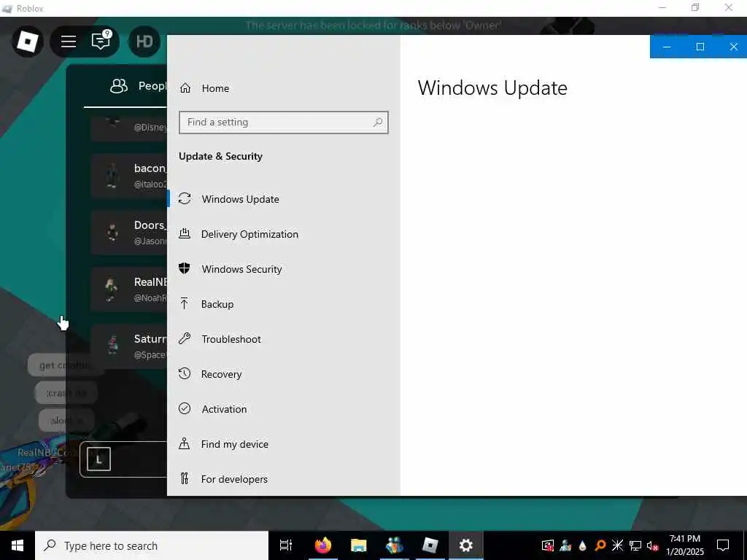Screen dimensions: 747x560
Task: Select the Doors player row in Roblox
Action: tap(129, 233)
